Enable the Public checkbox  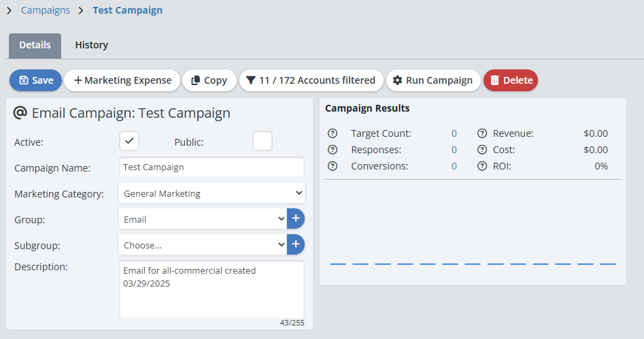[x=262, y=141]
